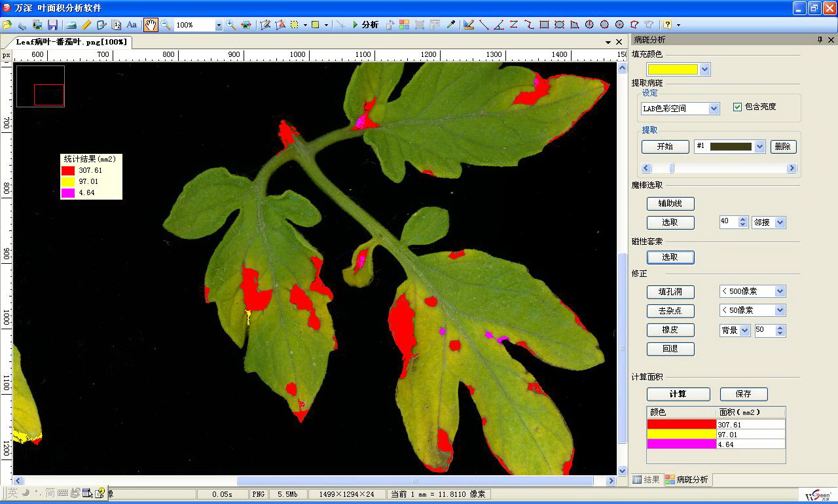Select the eyedropper color picker tool
Image resolution: width=838 pixels, height=504 pixels.
click(450, 25)
